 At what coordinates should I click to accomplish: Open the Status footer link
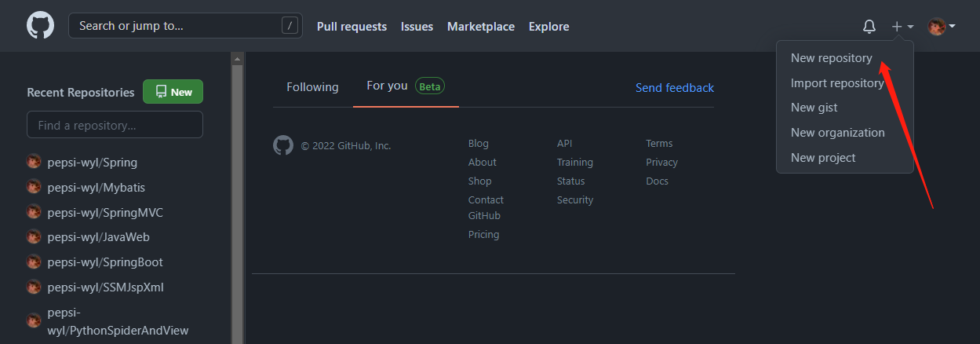pyautogui.click(x=571, y=181)
